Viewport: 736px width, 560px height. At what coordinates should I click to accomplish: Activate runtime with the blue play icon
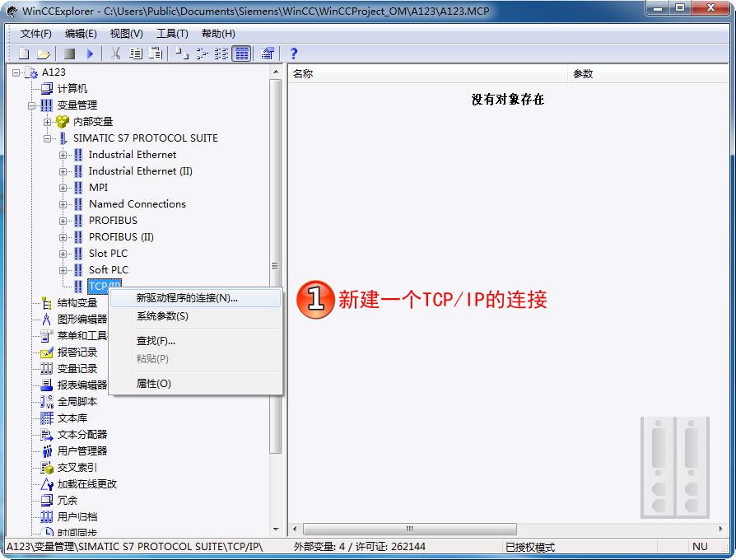90,54
